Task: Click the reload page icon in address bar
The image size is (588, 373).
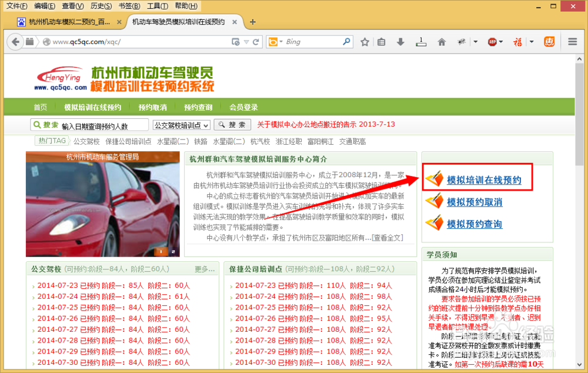Action: 256,42
